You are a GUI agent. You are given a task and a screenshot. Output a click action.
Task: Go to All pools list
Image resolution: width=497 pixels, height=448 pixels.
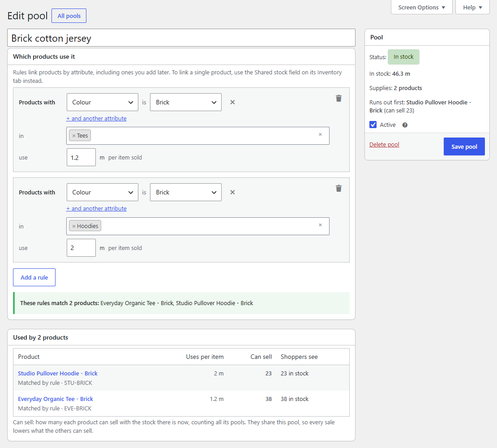pos(69,16)
